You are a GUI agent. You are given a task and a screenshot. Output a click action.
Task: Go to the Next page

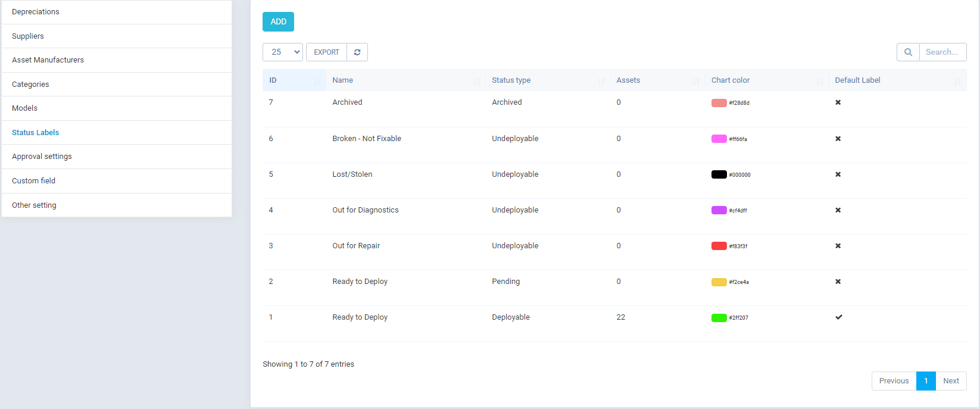coord(951,381)
